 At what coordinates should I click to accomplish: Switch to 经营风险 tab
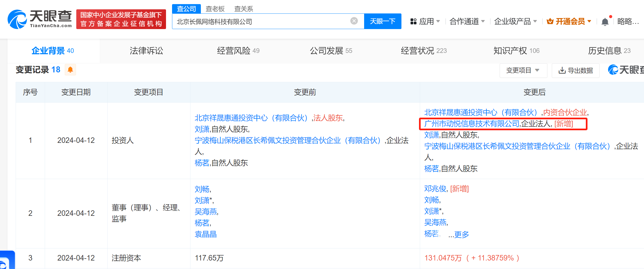coord(238,51)
